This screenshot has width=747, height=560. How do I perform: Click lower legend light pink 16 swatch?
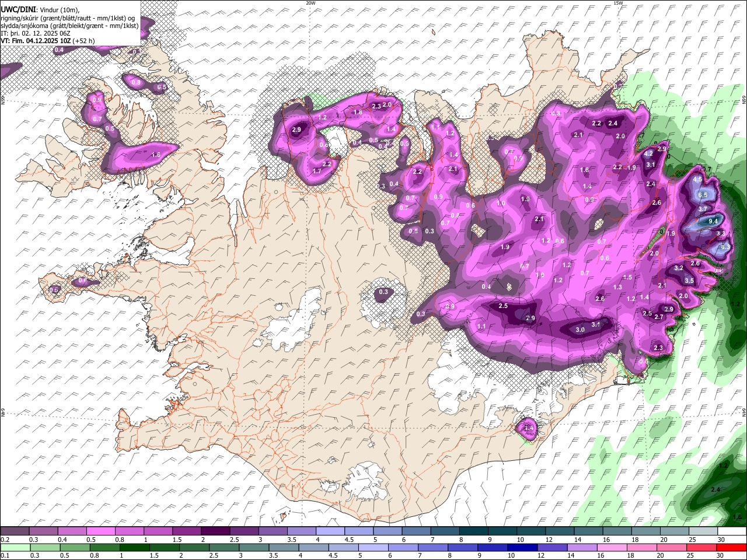click(x=611, y=548)
